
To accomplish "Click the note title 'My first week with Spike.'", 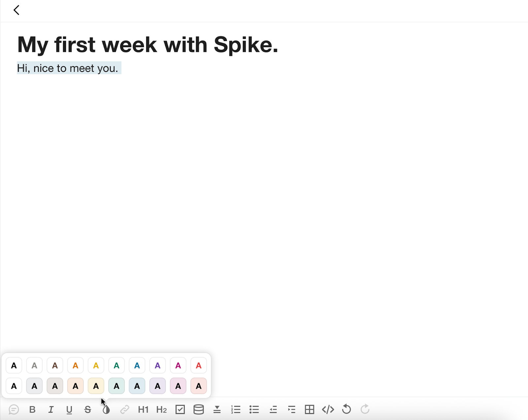I will click(148, 45).
